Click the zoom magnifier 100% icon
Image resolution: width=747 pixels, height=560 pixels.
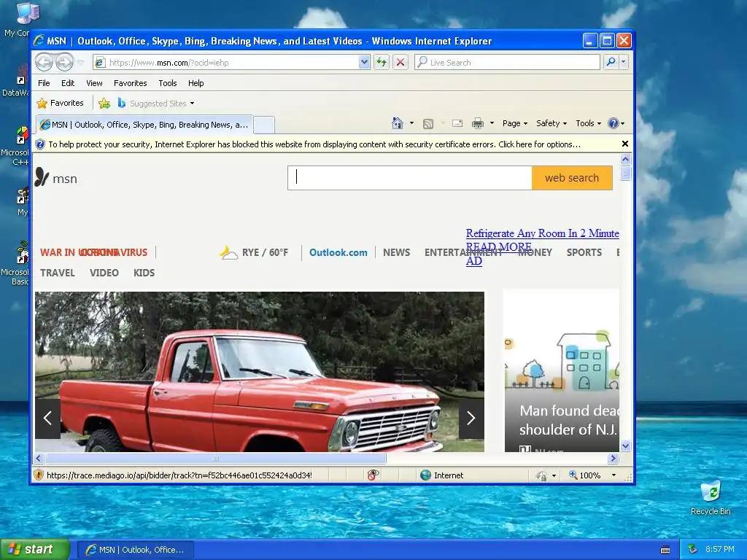tap(573, 475)
